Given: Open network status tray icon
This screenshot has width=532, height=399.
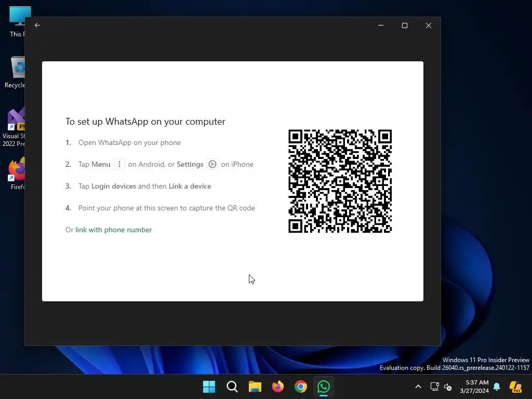Looking at the screenshot, I should coord(435,387).
